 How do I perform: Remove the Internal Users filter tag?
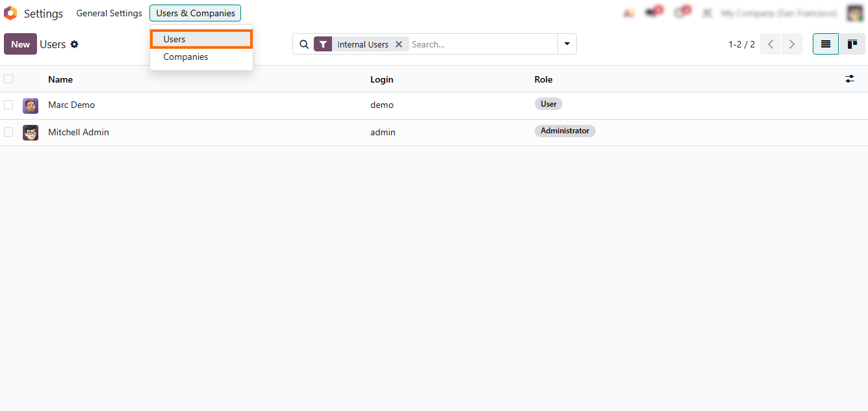click(399, 44)
